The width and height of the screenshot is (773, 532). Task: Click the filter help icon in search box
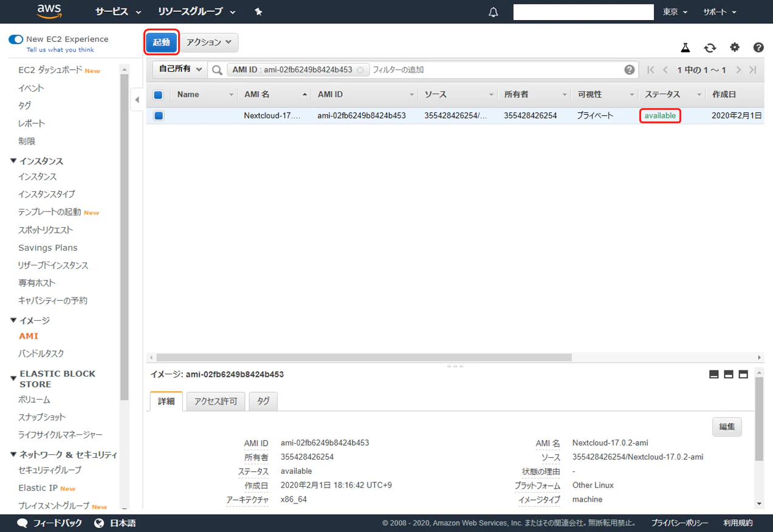click(x=630, y=70)
